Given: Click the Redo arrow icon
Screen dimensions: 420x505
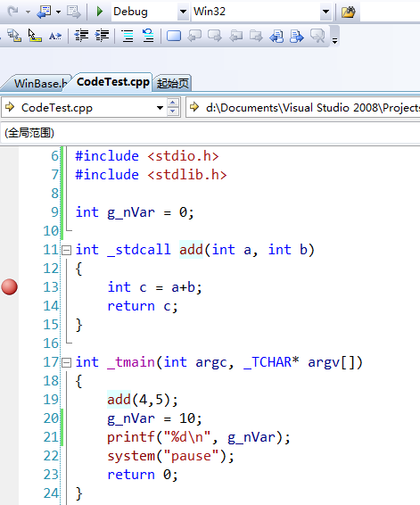Looking at the screenshot, I should click(x=13, y=12).
